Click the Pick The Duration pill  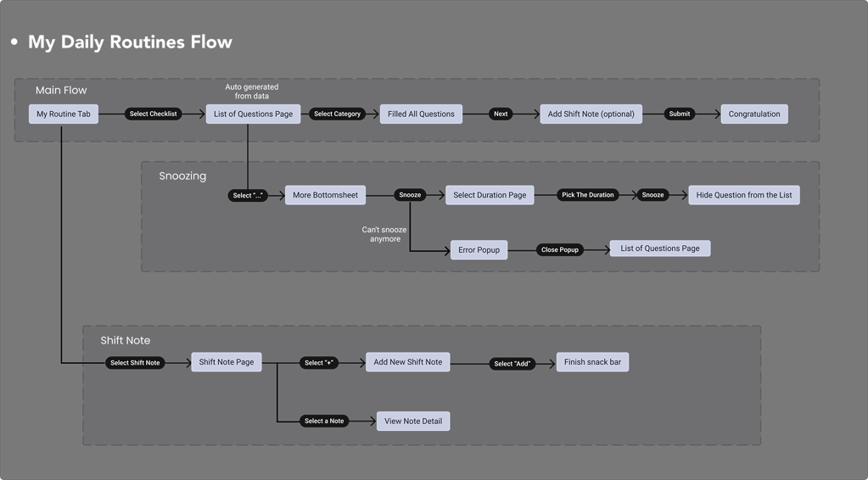click(x=587, y=195)
